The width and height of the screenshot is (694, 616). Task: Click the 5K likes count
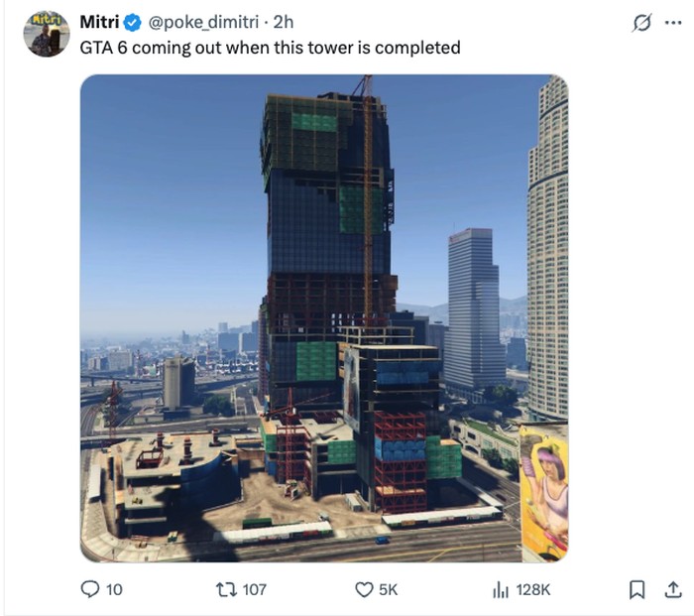coord(389,590)
